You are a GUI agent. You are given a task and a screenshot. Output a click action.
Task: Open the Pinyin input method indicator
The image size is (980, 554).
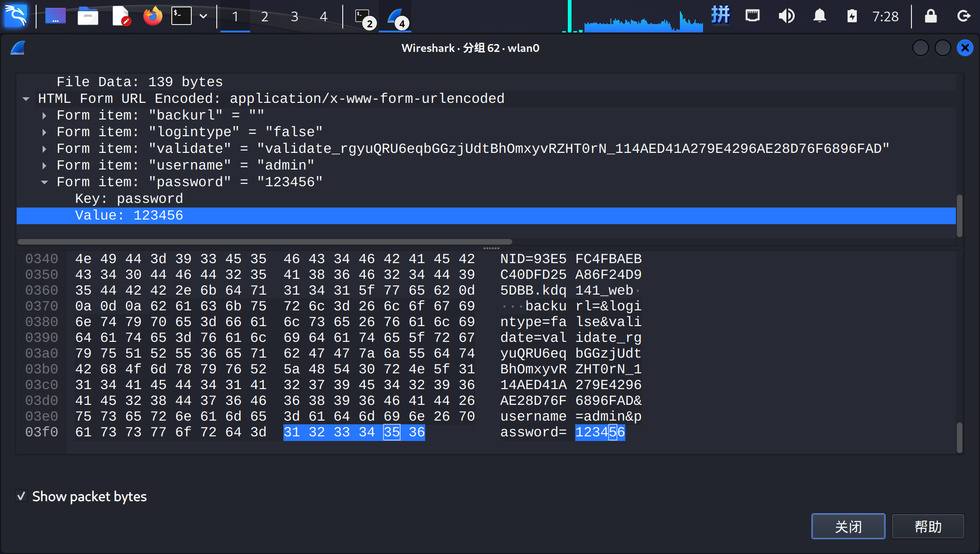pos(721,15)
